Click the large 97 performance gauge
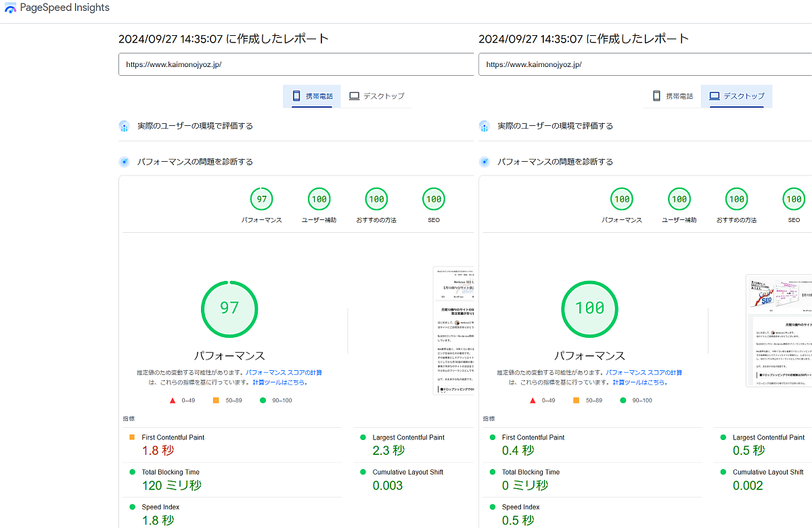The width and height of the screenshot is (812, 528). pyautogui.click(x=229, y=308)
